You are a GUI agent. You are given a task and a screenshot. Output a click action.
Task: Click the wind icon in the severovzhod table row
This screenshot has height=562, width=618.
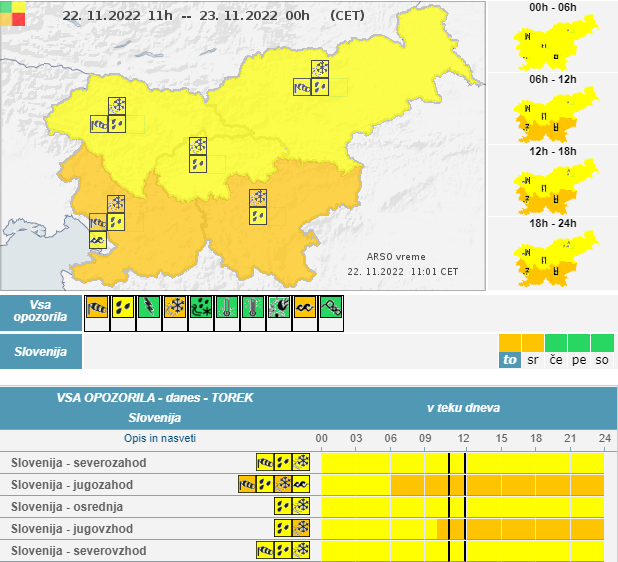tap(265, 550)
